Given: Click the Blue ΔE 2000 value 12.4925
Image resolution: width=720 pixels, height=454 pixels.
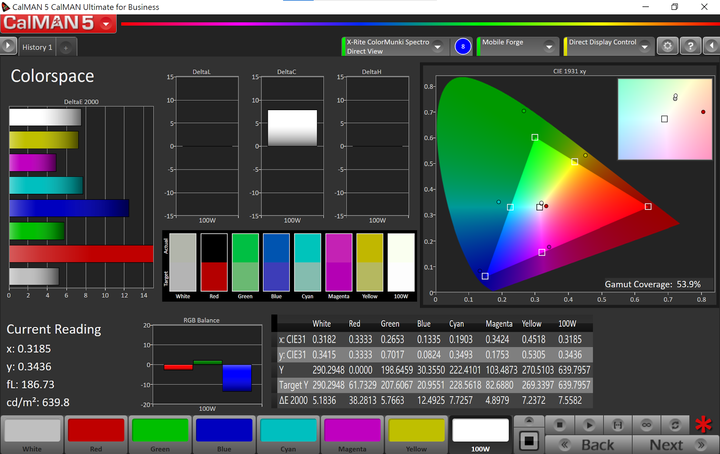Looking at the screenshot, I should point(431,400).
